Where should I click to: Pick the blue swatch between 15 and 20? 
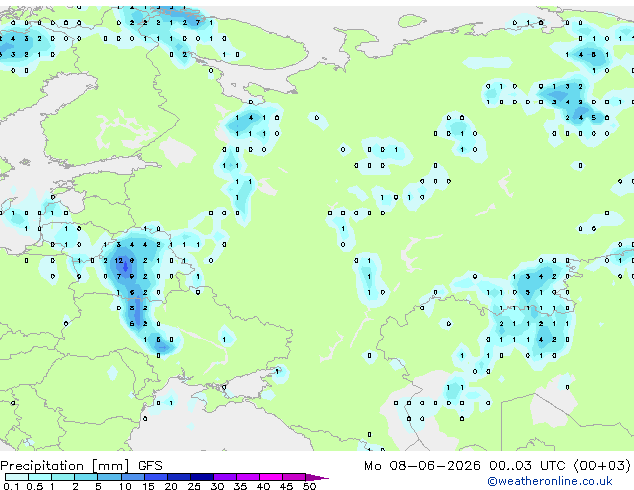click(156, 477)
